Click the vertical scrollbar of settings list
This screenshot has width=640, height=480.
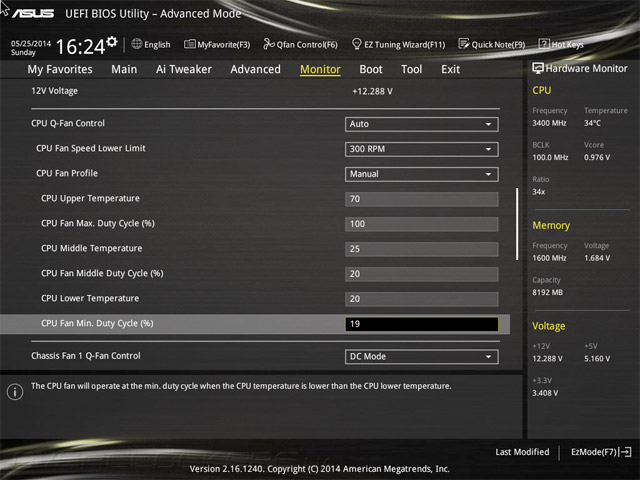point(517,224)
